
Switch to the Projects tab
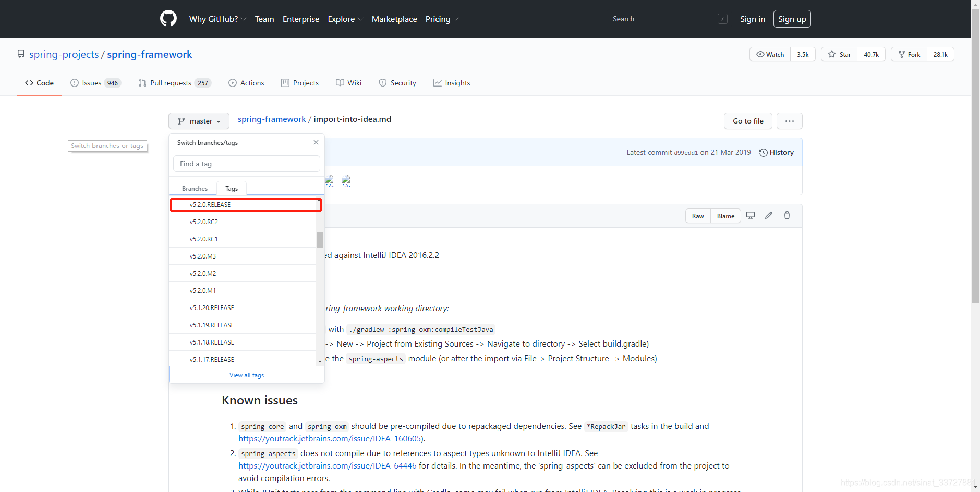[300, 83]
